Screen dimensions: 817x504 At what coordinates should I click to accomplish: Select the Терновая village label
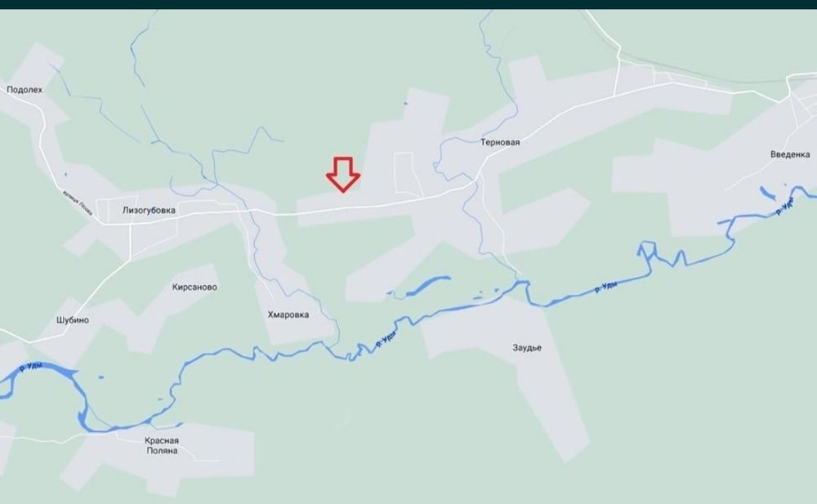[500, 142]
